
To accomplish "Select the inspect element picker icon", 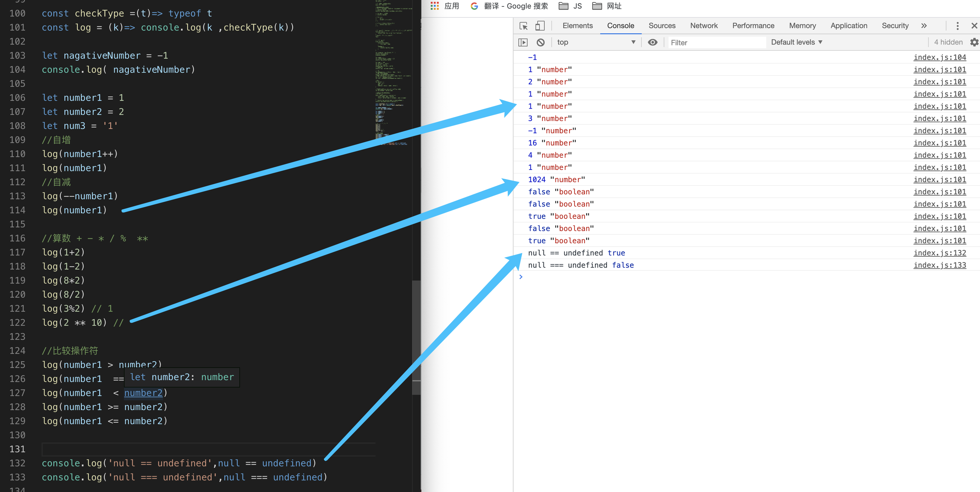I will (x=523, y=26).
